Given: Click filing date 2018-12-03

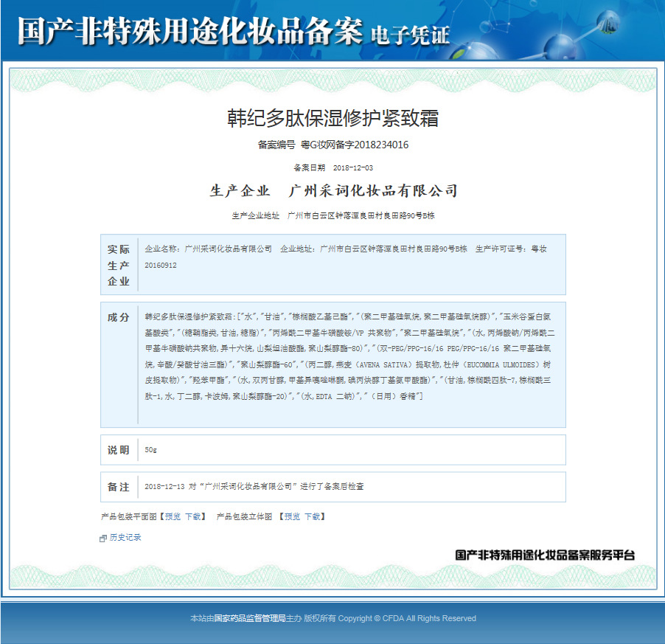Looking at the screenshot, I should (353, 168).
